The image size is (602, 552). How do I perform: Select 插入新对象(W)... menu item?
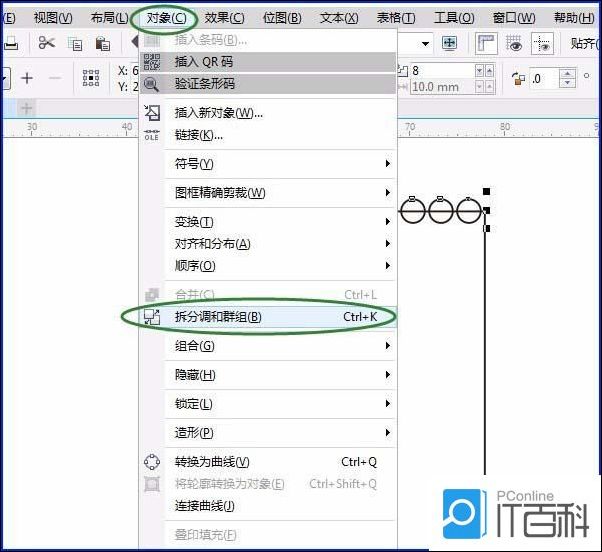pyautogui.click(x=268, y=113)
